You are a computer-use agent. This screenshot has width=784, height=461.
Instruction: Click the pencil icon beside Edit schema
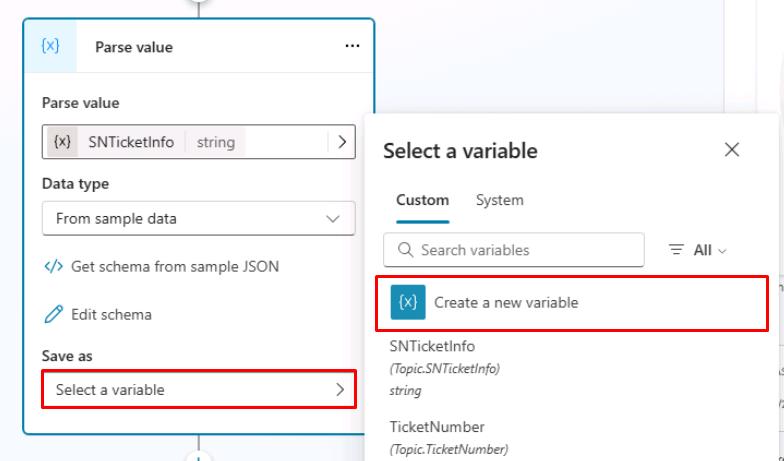(53, 315)
